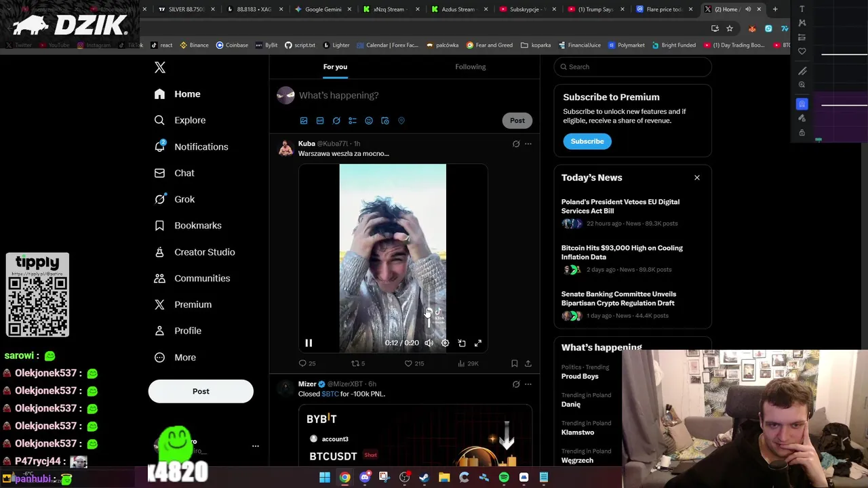Add a poll to the new post
The width and height of the screenshot is (868, 488).
point(353,121)
